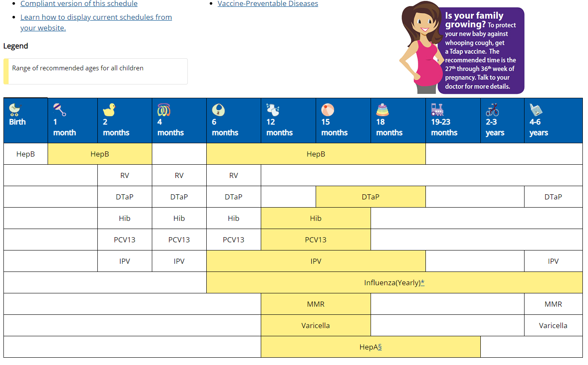The image size is (588, 365).
Task: Click the icon above the 12 months header
Action: tap(273, 109)
